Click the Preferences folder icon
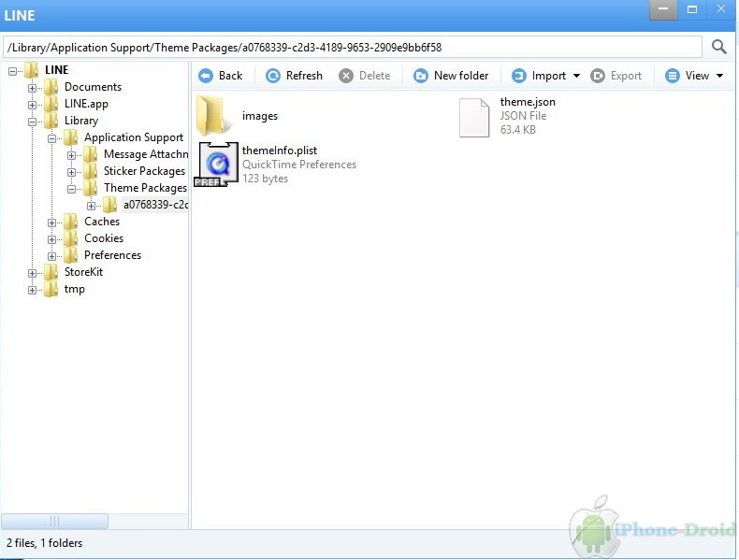739x560 pixels. click(71, 255)
